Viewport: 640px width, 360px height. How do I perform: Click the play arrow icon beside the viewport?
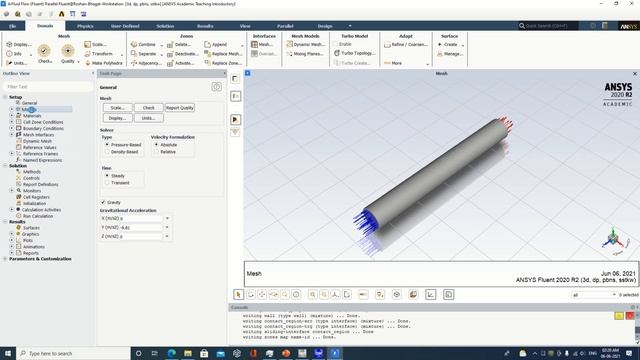[x=235, y=120]
